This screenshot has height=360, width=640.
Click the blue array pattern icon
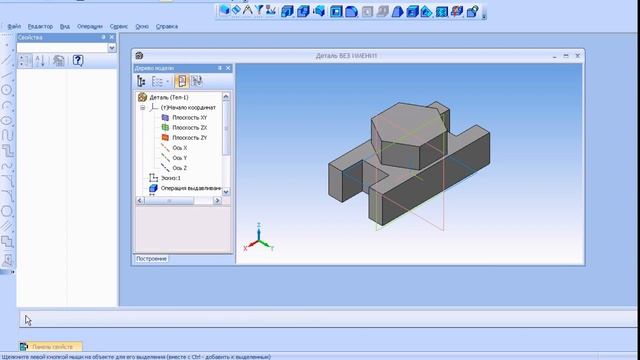point(442,11)
